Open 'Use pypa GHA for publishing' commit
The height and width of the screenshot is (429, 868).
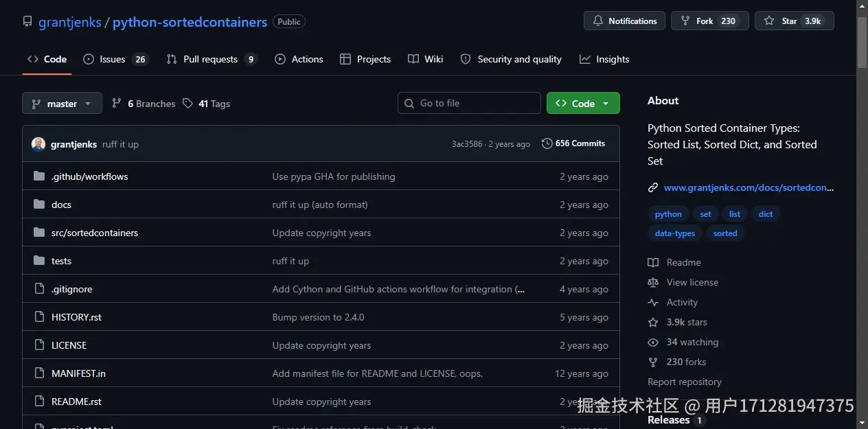pyautogui.click(x=334, y=176)
